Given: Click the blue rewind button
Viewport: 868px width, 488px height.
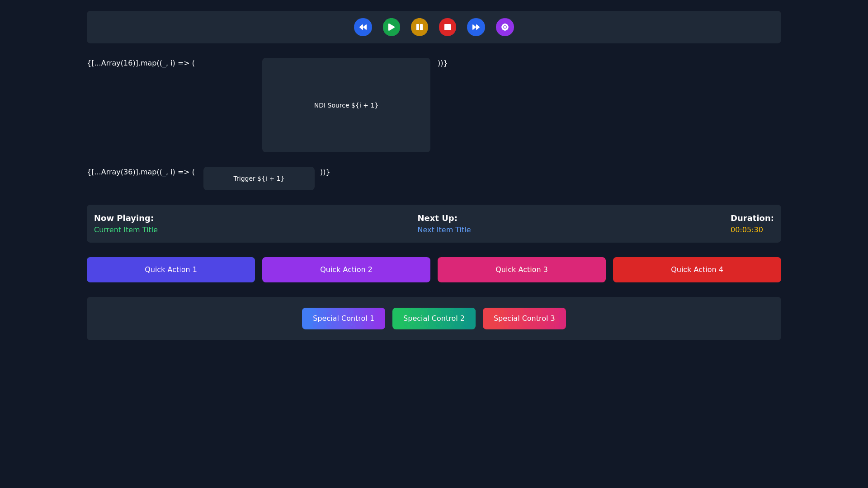Looking at the screenshot, I should pos(363,27).
